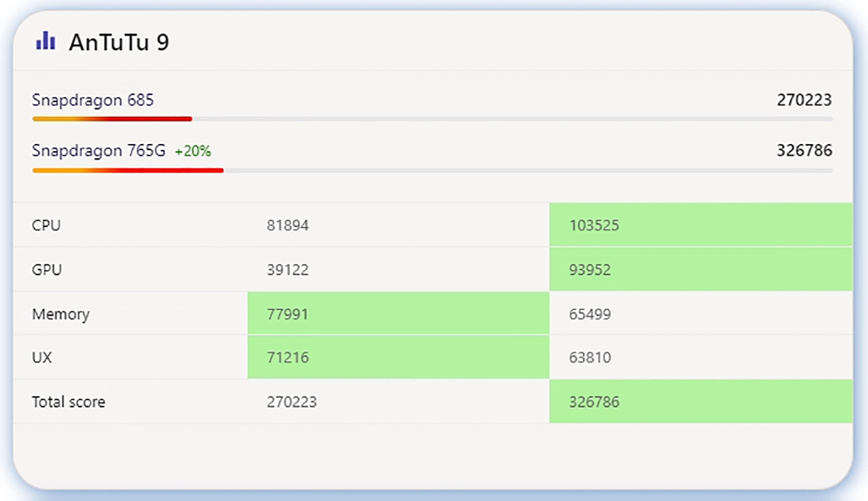Click Memory value 65499

590,314
